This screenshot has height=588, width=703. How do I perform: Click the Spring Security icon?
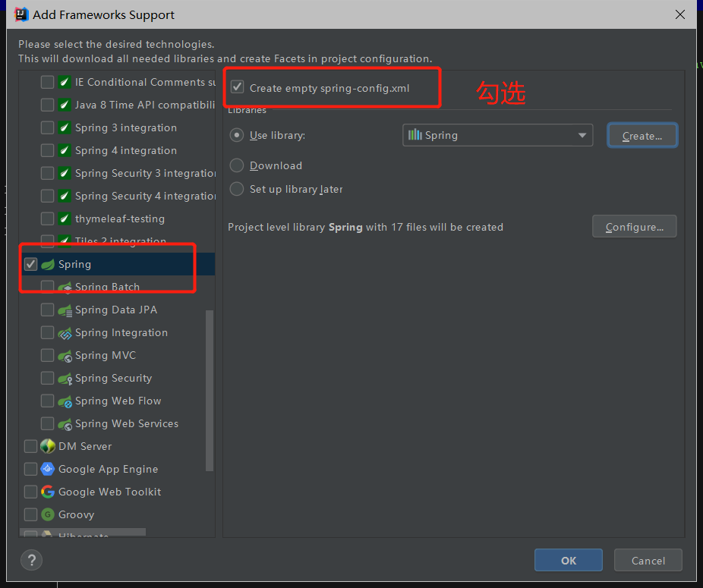(65, 379)
